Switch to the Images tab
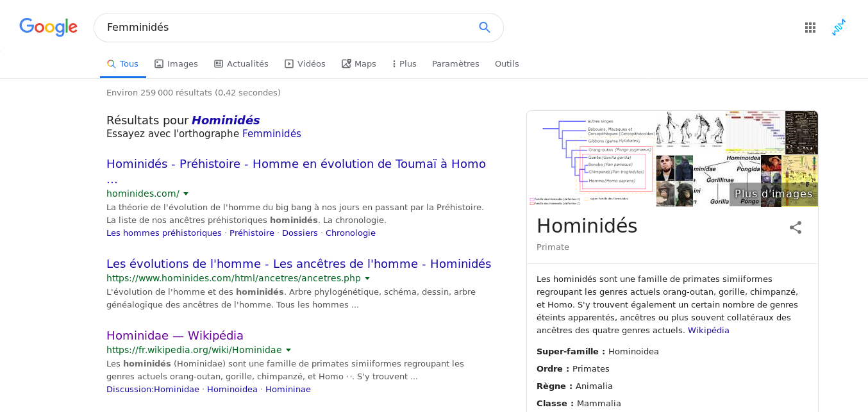 click(x=176, y=64)
